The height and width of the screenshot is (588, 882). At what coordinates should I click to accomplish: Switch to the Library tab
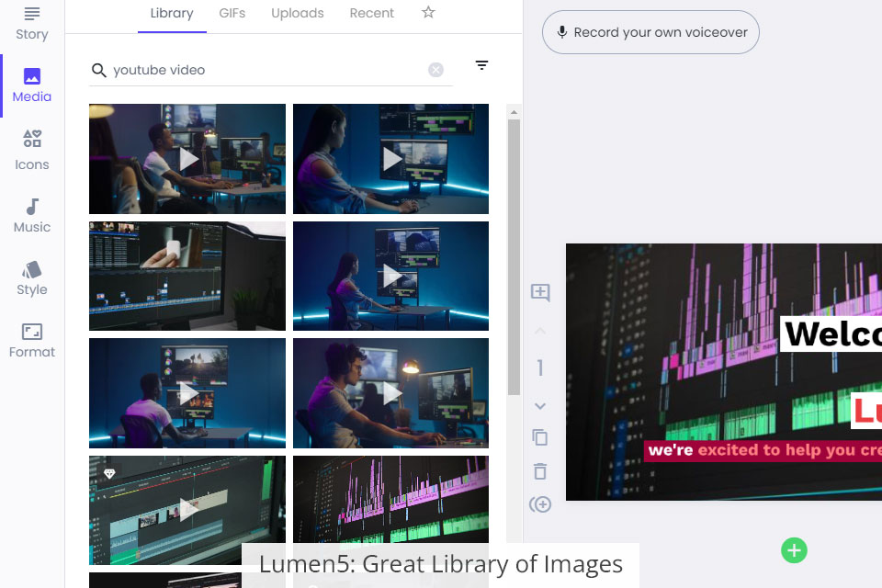172,14
